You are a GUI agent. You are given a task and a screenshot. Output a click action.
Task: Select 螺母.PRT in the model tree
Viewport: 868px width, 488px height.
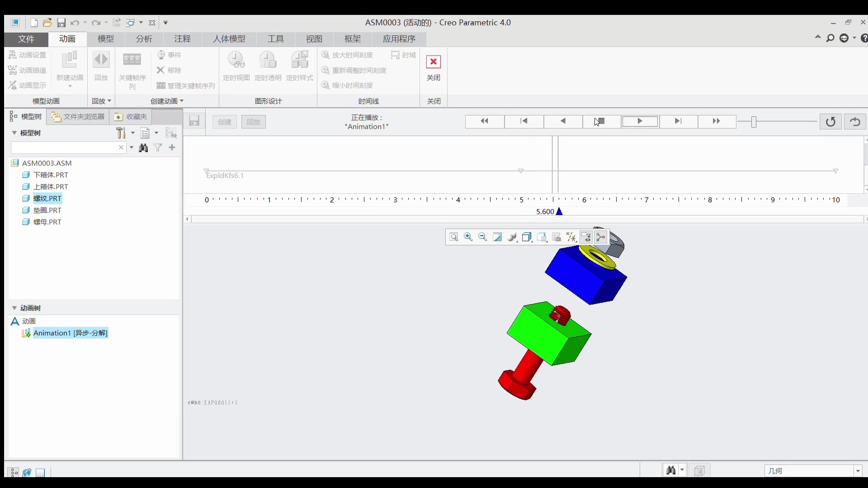(47, 222)
